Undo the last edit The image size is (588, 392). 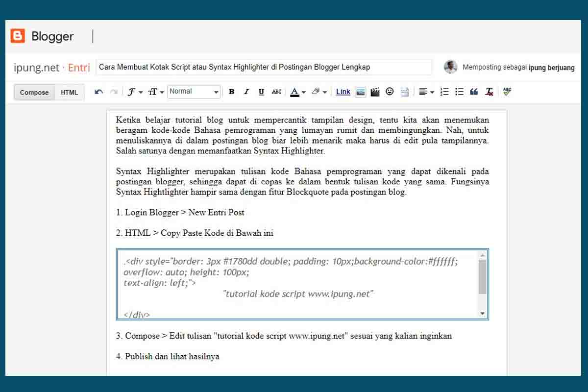[99, 92]
